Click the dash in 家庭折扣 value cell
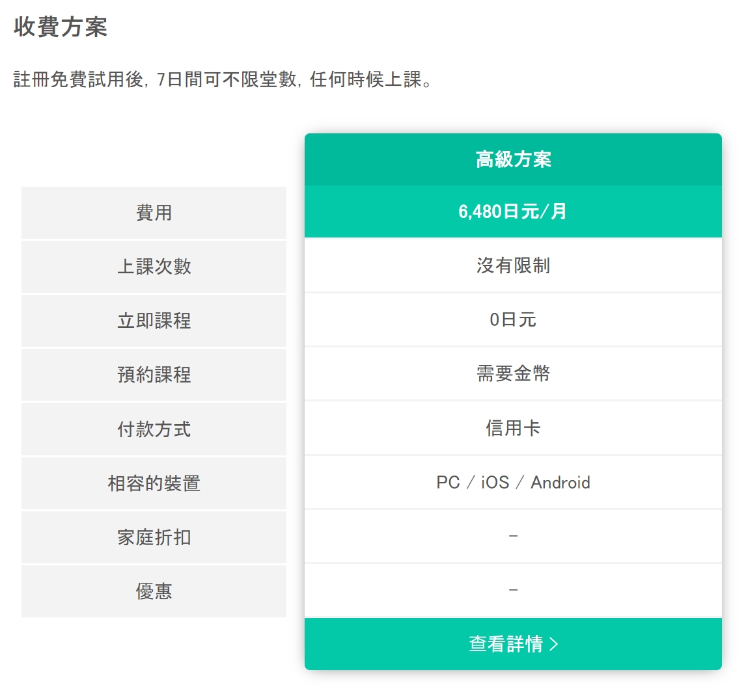 [513, 536]
